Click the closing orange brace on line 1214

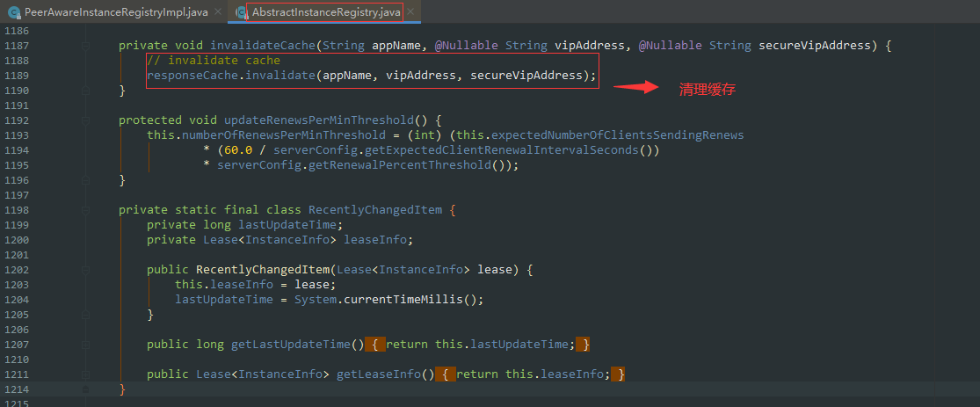click(x=122, y=389)
